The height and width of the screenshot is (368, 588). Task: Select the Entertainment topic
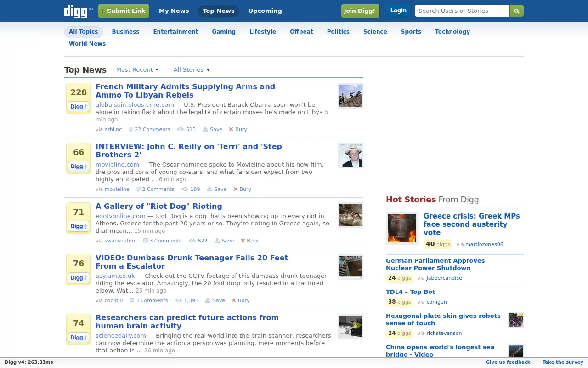pos(175,32)
